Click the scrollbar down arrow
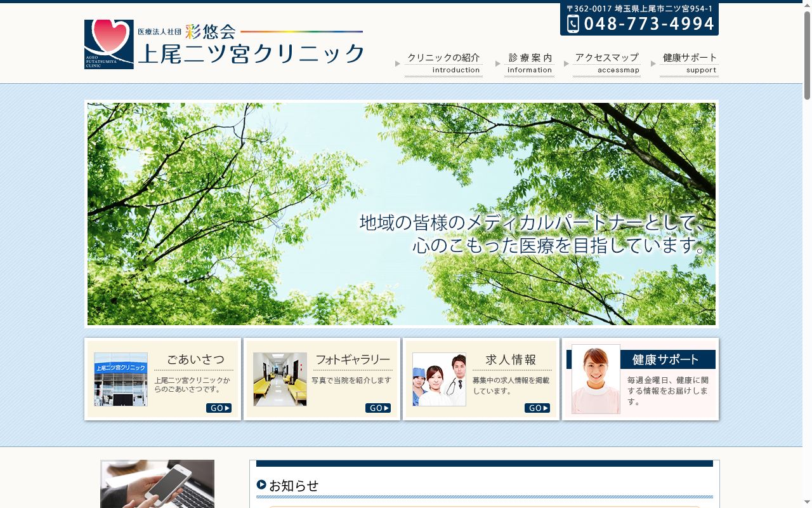 tap(807, 503)
